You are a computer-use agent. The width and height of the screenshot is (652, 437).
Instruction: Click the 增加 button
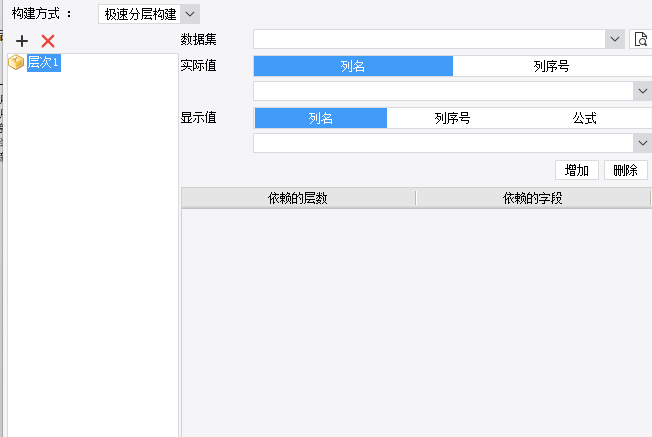pyautogui.click(x=577, y=170)
